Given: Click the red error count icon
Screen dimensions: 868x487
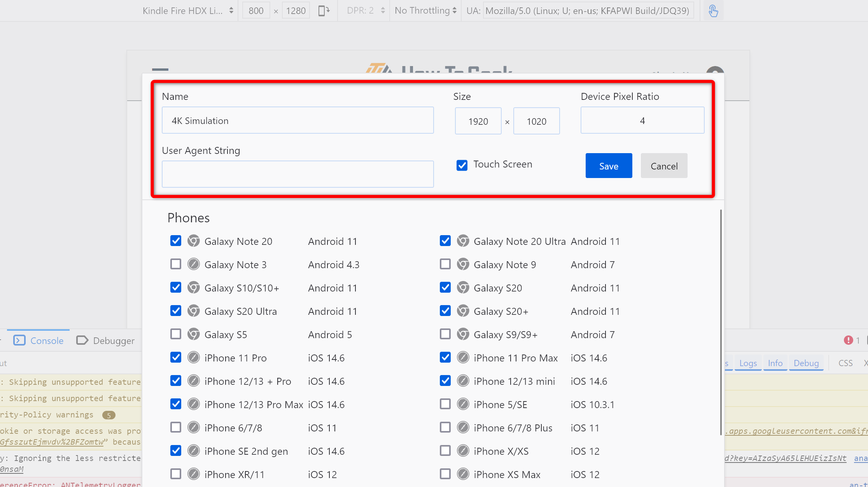Looking at the screenshot, I should (x=848, y=340).
